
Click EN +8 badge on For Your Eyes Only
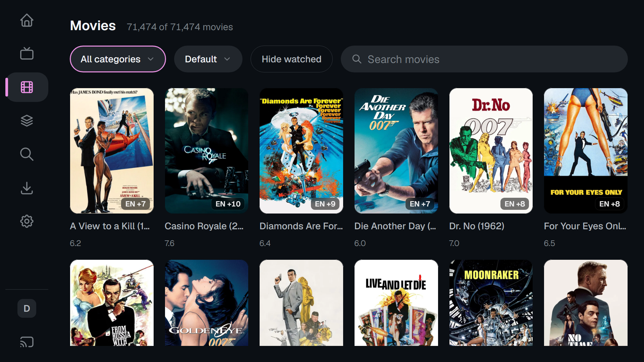(x=609, y=204)
